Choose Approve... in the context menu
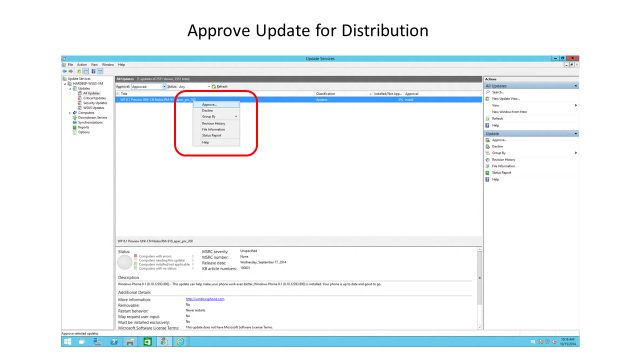 click(216, 105)
